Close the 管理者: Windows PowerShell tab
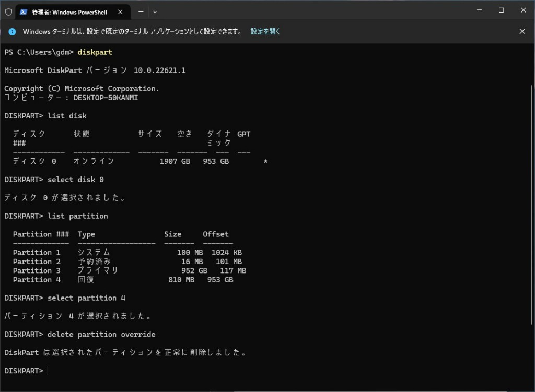The height and width of the screenshot is (392, 535). [x=122, y=11]
